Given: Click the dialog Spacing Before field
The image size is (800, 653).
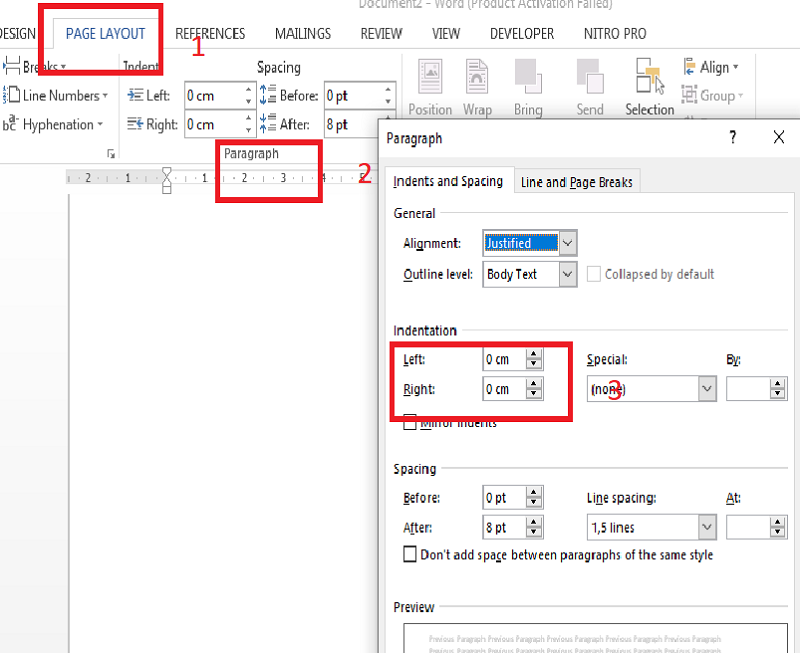Looking at the screenshot, I should (x=513, y=497).
